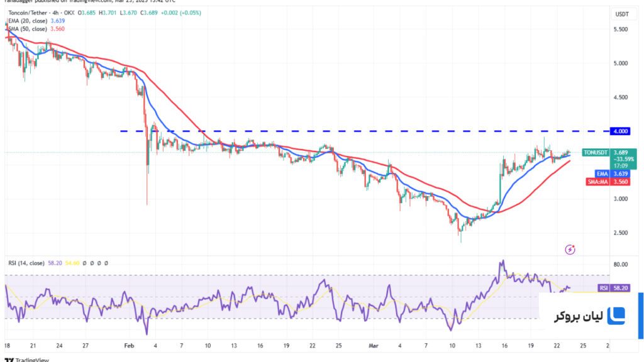Click the green 3.689 last price label

click(x=621, y=153)
